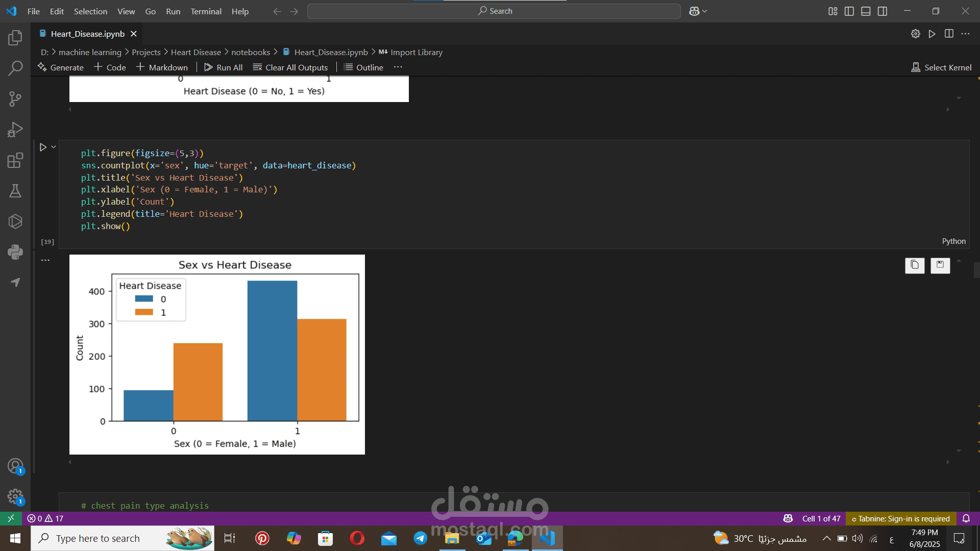Open the Python extension view
This screenshot has height=551, width=980.
pyautogui.click(x=15, y=252)
